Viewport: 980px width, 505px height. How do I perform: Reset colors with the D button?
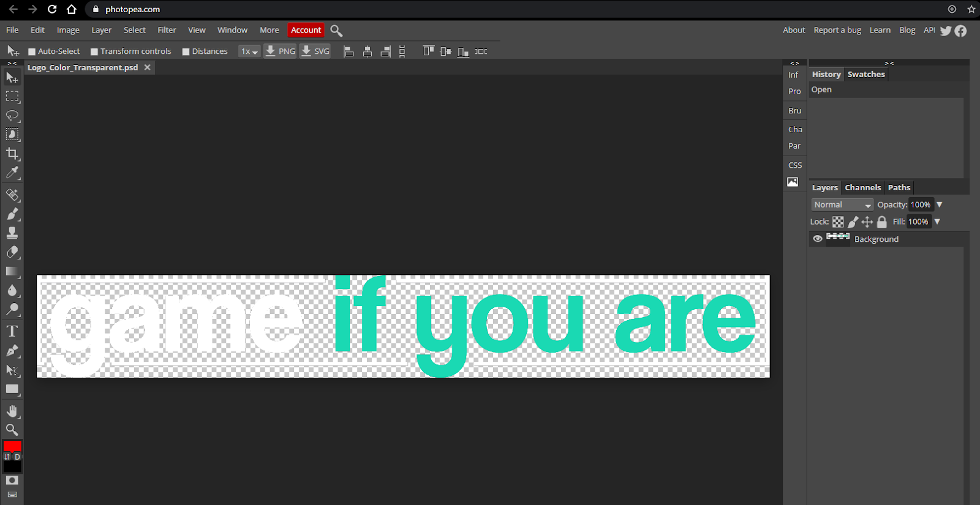coord(17,457)
